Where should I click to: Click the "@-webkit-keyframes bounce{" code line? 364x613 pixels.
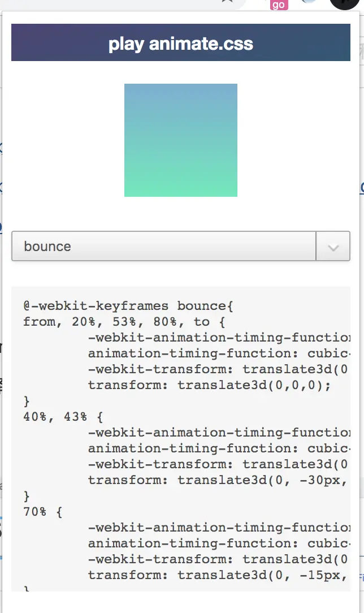coord(128,306)
